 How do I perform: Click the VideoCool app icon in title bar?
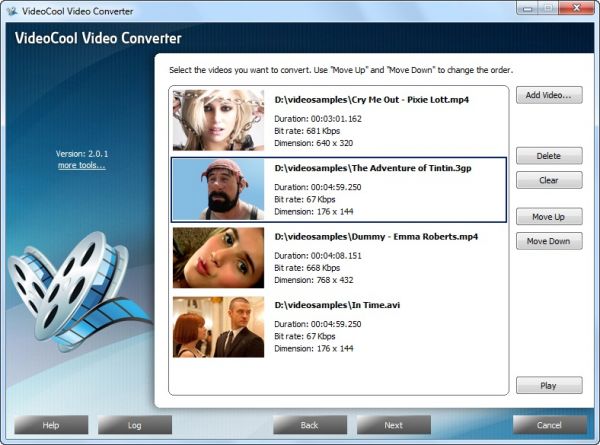(x=12, y=11)
